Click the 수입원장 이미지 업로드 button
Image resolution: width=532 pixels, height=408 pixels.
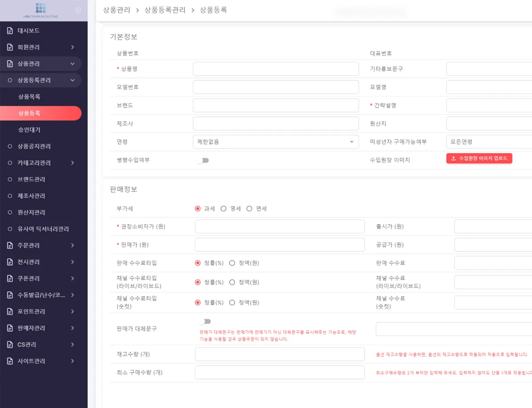click(479, 158)
